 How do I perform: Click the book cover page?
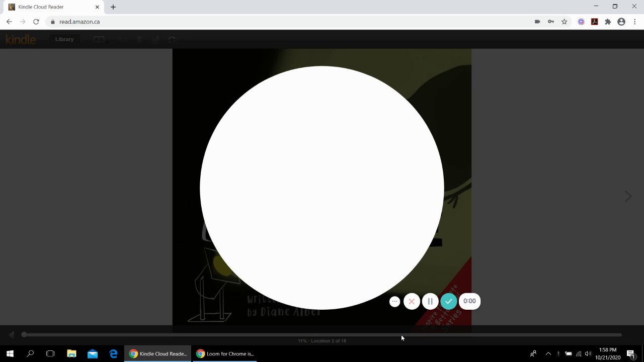[322, 190]
